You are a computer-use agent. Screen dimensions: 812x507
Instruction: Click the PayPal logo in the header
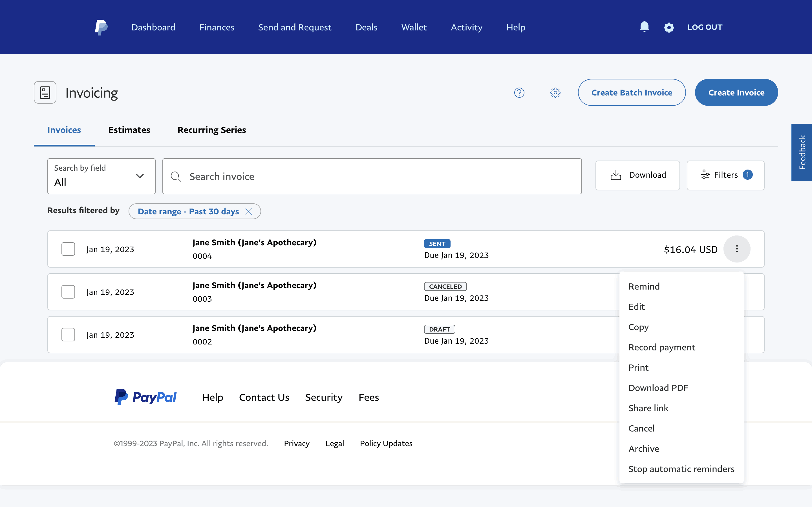[x=101, y=27]
